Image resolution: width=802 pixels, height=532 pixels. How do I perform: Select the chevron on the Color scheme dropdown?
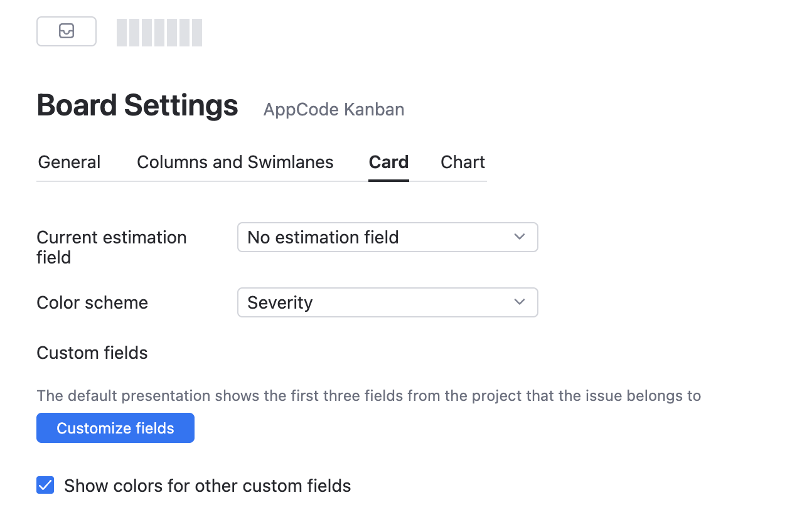(519, 302)
